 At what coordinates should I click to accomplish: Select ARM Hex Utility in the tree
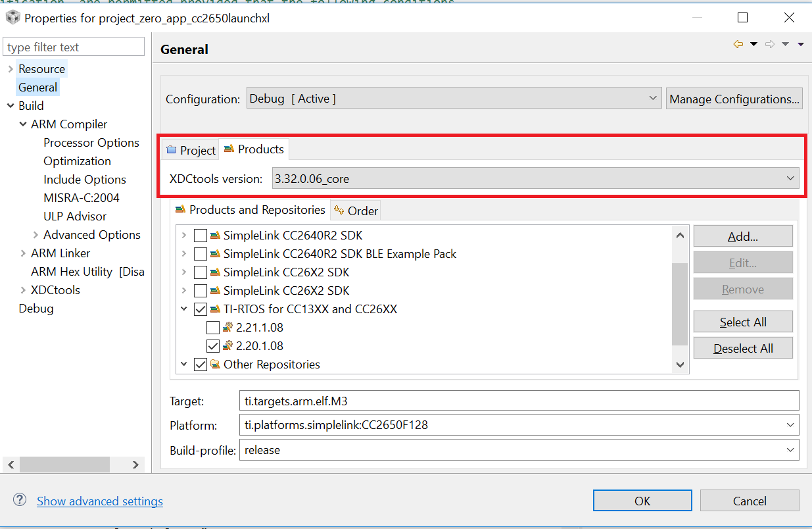[87, 271]
